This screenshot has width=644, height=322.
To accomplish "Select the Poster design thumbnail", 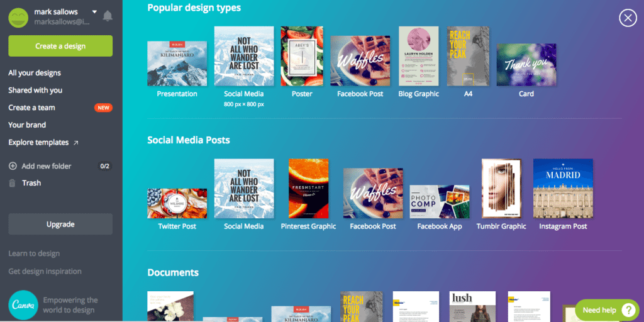I will coord(302,56).
